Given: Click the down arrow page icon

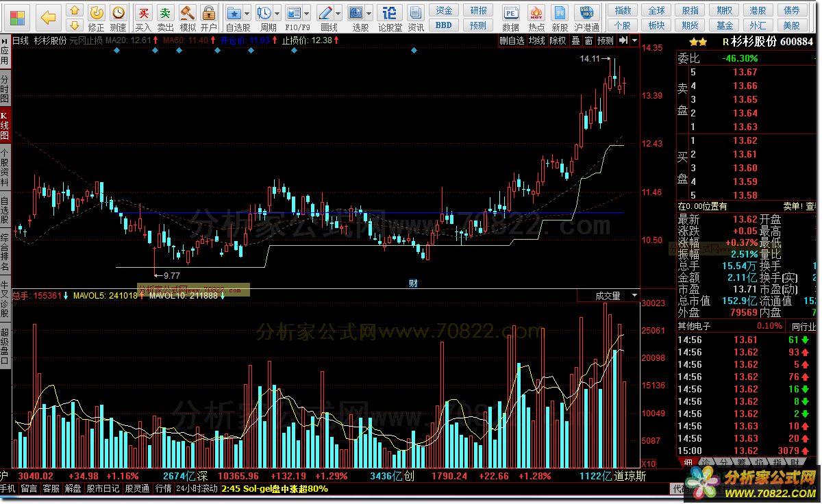Looking at the screenshot, I should (75, 26).
